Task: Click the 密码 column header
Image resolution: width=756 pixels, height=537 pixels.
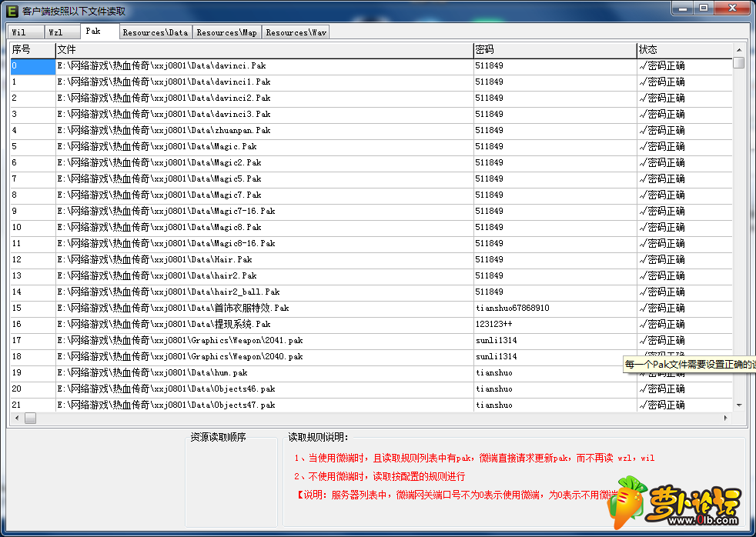Action: tap(555, 49)
